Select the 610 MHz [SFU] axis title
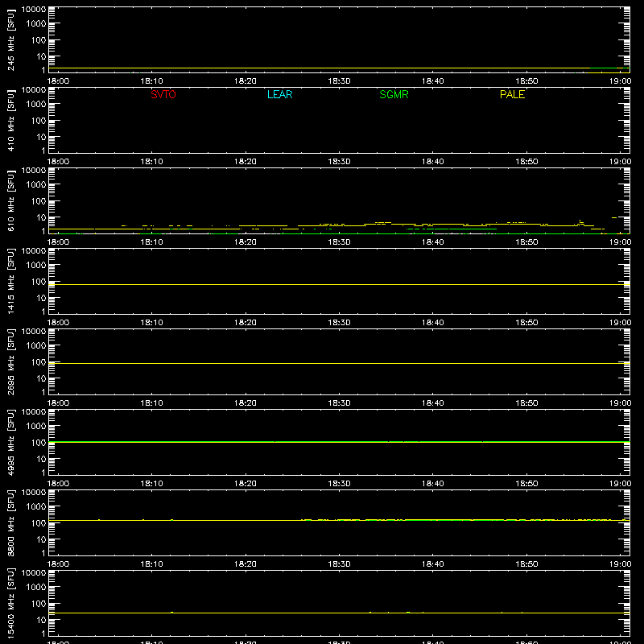 11,200
